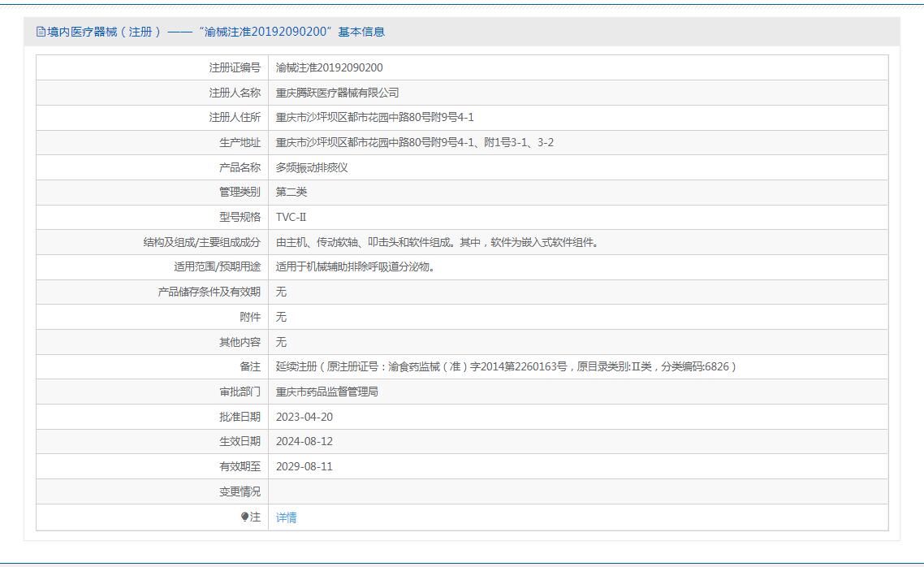Click the 批准日期 label
The image size is (924, 567).
pos(240,417)
